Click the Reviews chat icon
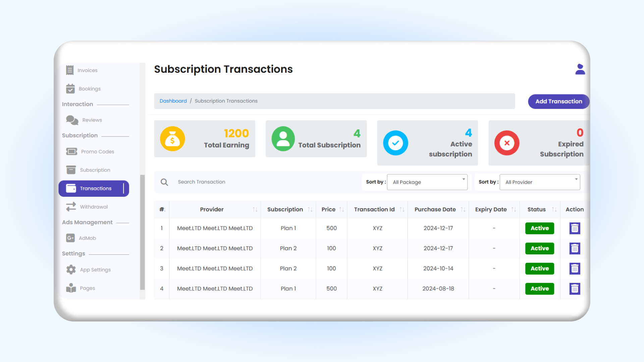This screenshot has width=644, height=362. tap(71, 120)
